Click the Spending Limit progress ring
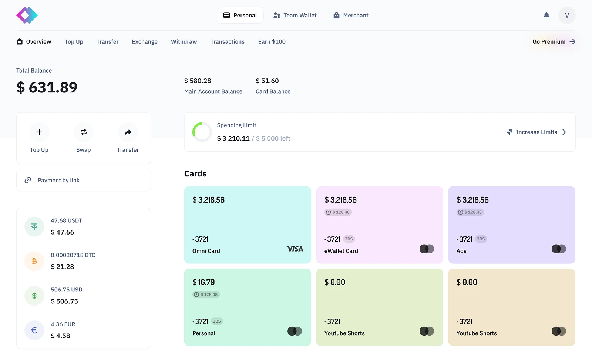 point(202,132)
